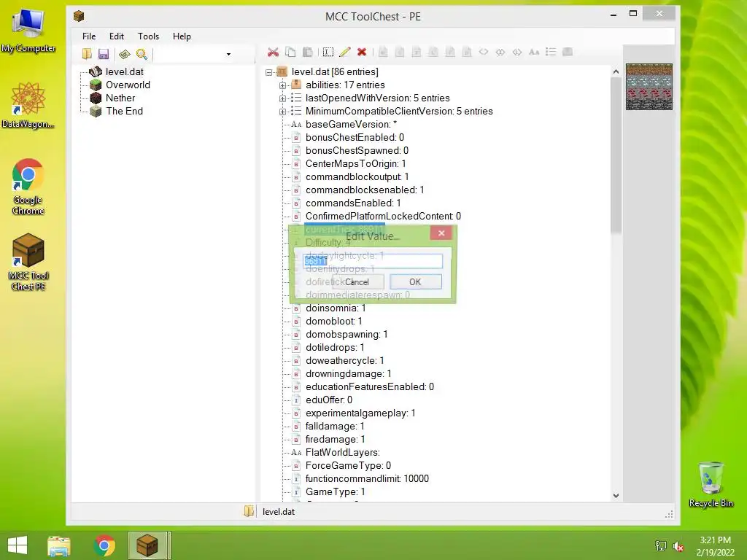The width and height of the screenshot is (747, 560).
Task: Click the scrollbar up arrow in the tag tree
Action: tap(616, 71)
